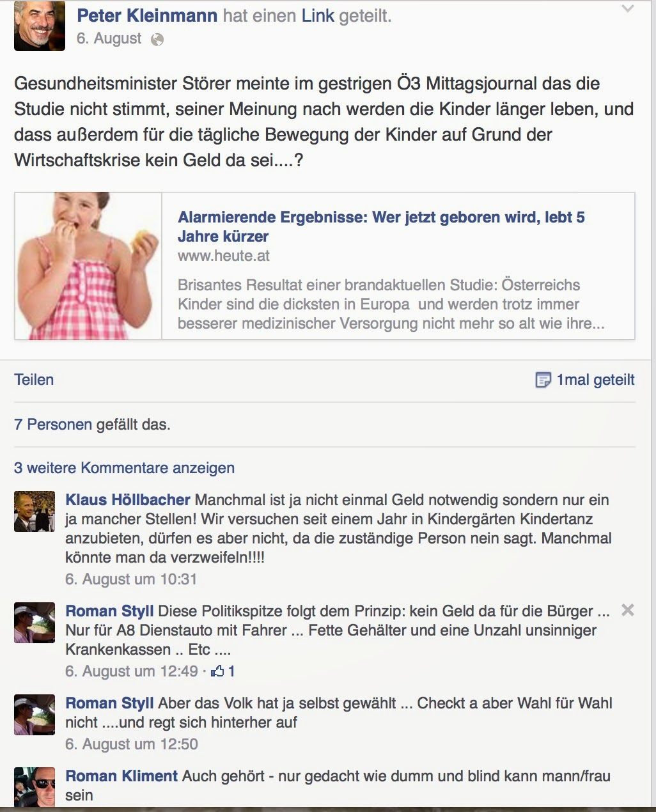Click the 'Link' word in post header
656x812 pixels.
(x=318, y=15)
